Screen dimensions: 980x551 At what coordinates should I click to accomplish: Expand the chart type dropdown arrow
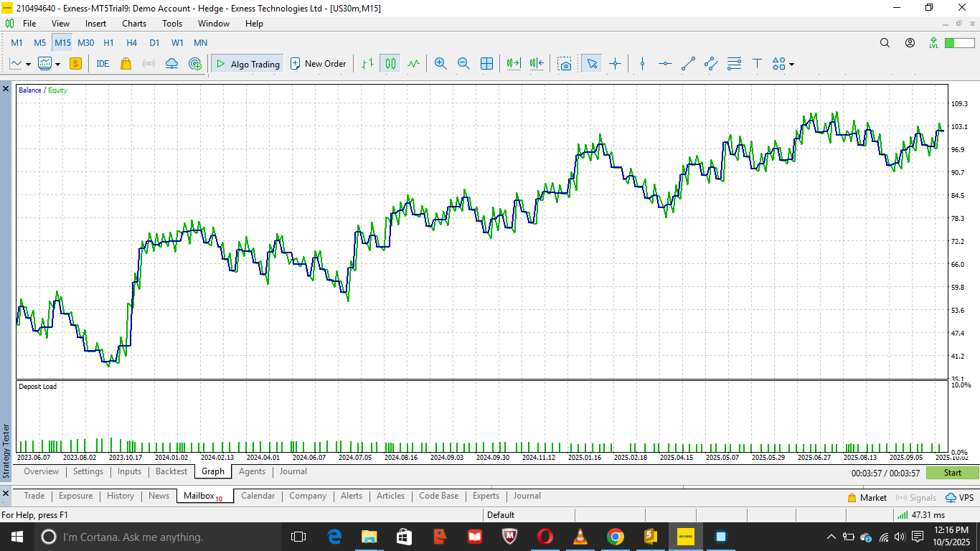tap(28, 65)
